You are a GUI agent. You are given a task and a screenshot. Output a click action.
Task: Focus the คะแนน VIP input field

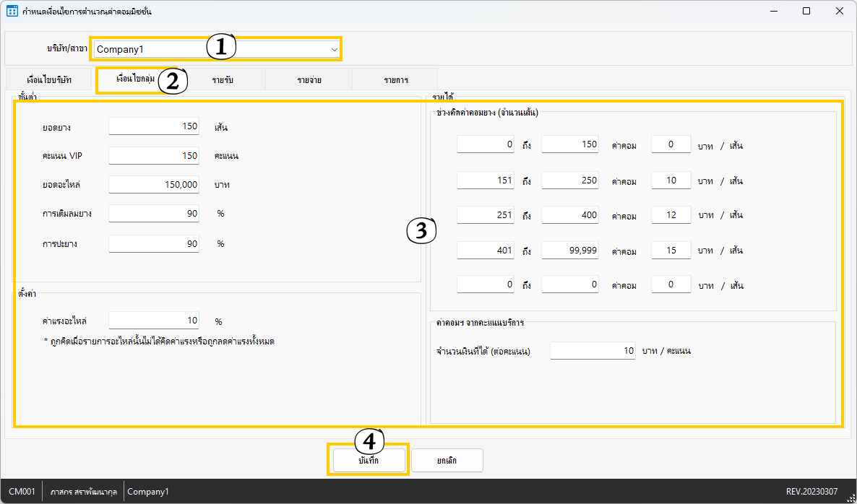coord(153,155)
